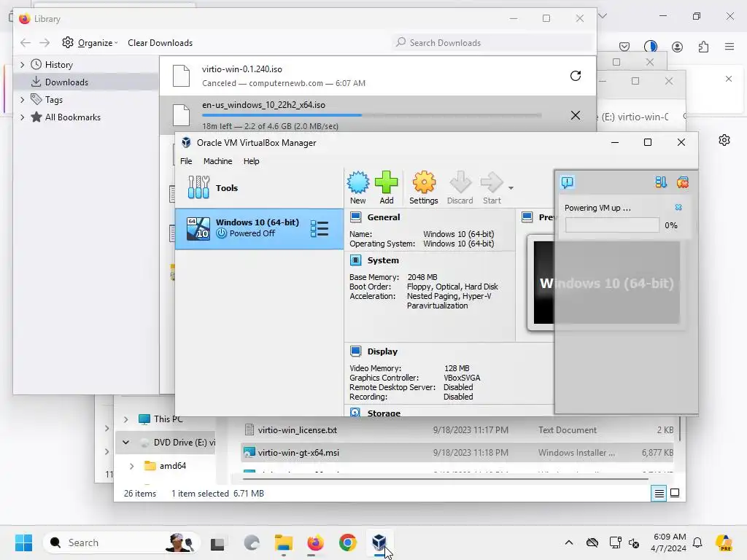The width and height of the screenshot is (747, 560).
Task: Switch to details view in File Explorer
Action: (x=659, y=494)
